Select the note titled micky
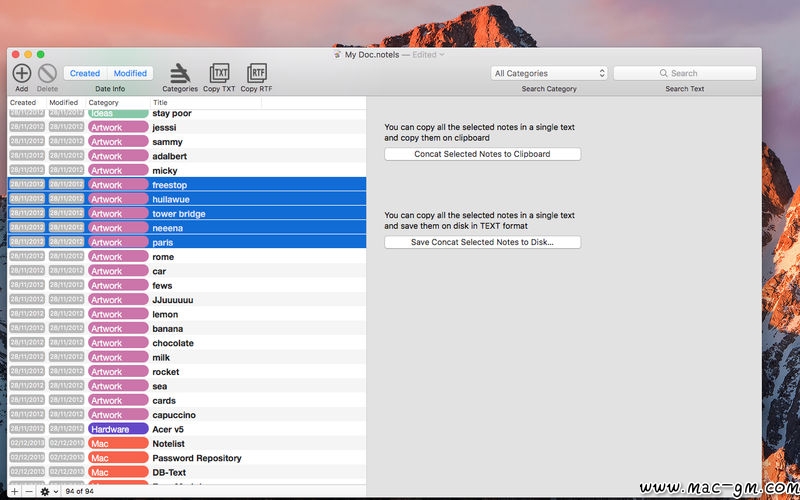This screenshot has width=800, height=500. (x=187, y=170)
